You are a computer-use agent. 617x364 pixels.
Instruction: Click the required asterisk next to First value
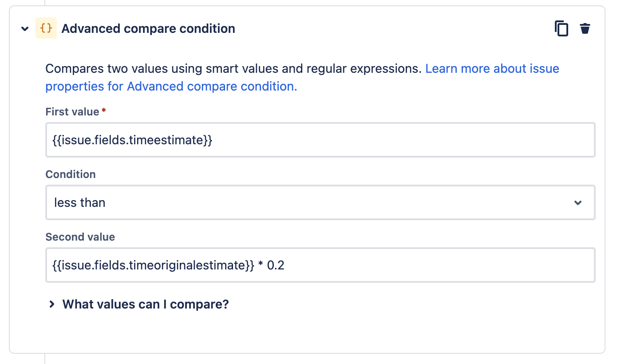pos(104,111)
